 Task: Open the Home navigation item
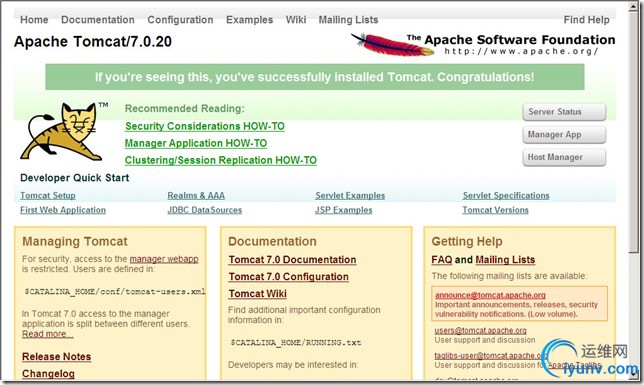(34, 20)
